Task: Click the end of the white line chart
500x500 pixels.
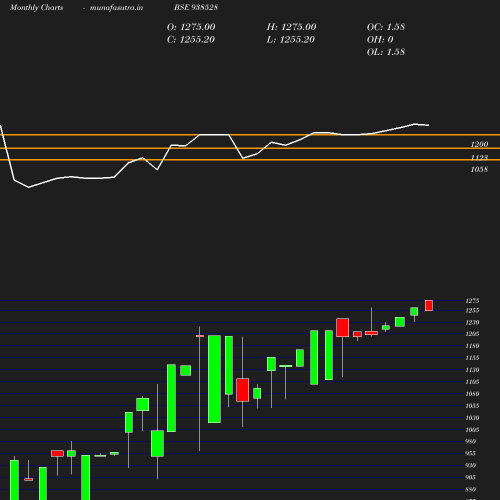Action: (x=429, y=125)
